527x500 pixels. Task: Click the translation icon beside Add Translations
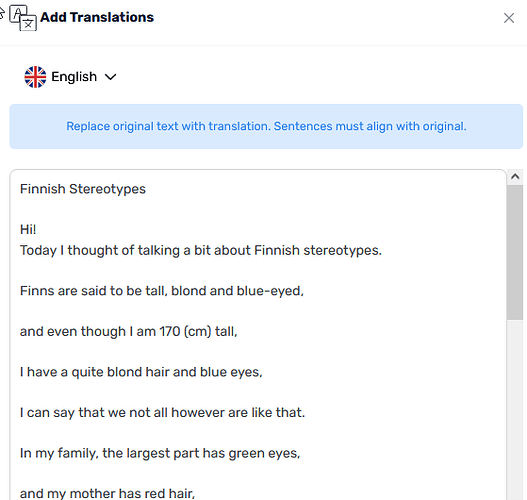(23, 18)
